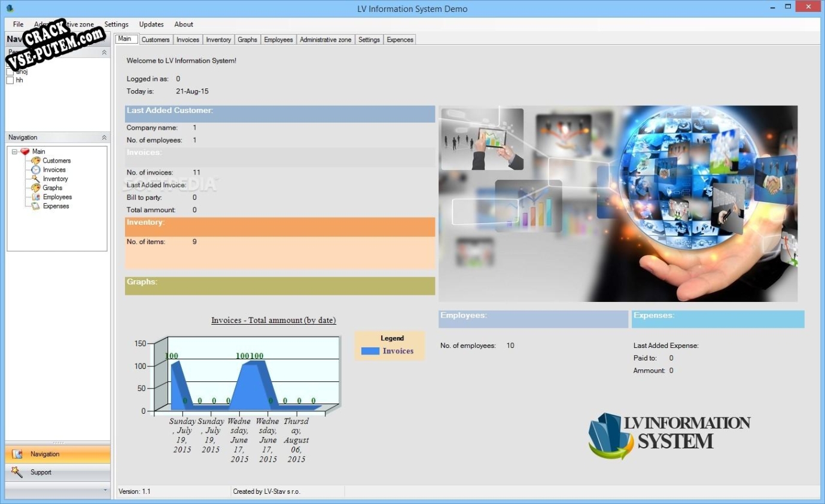Image resolution: width=825 pixels, height=504 pixels.
Task: Open the Support pane button
Action: 57,472
